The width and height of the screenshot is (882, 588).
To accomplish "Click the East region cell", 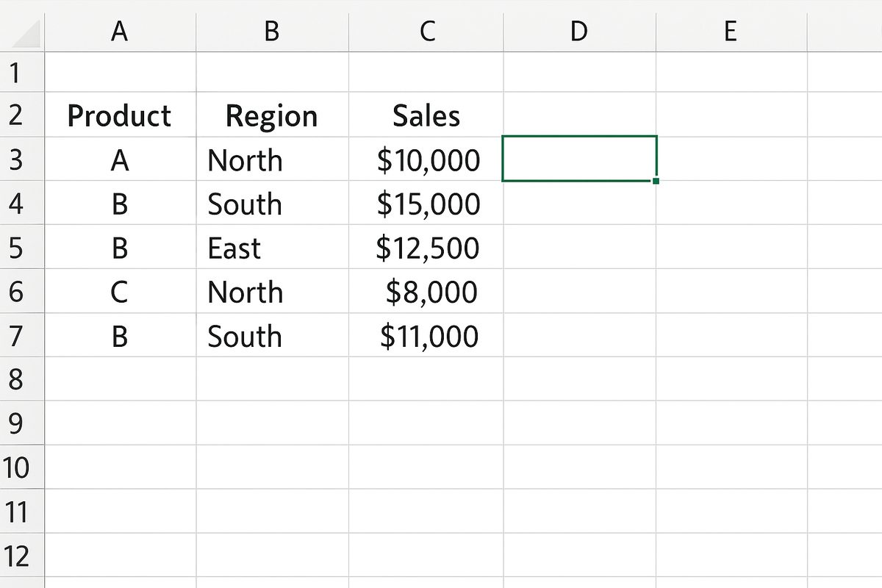I will (273, 246).
